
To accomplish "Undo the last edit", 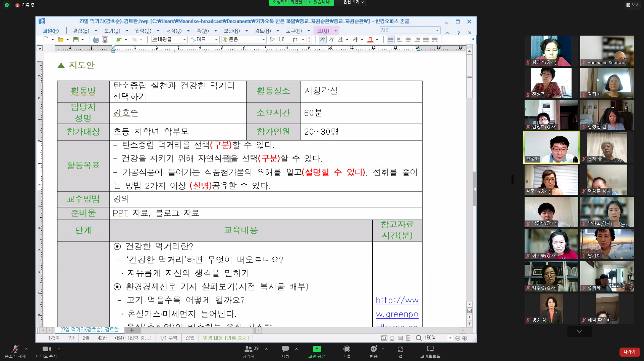I will 120,39.
